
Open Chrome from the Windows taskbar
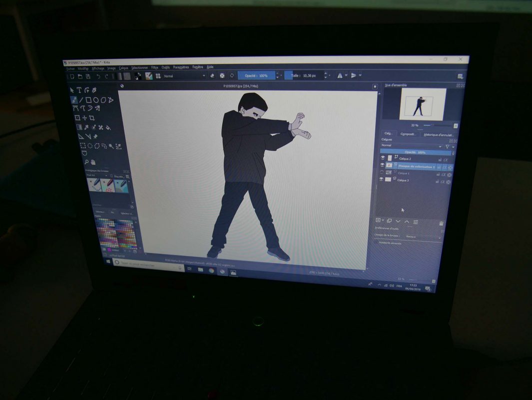tap(211, 270)
